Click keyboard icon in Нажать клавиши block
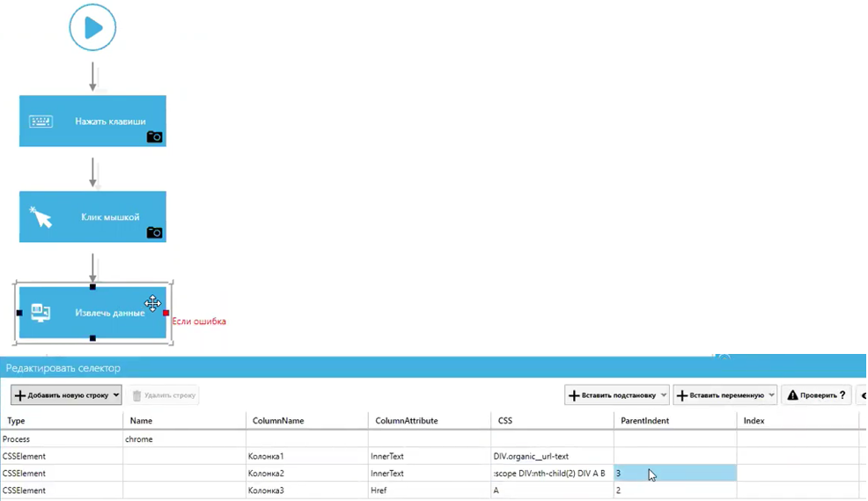The image size is (868, 501). click(x=40, y=122)
